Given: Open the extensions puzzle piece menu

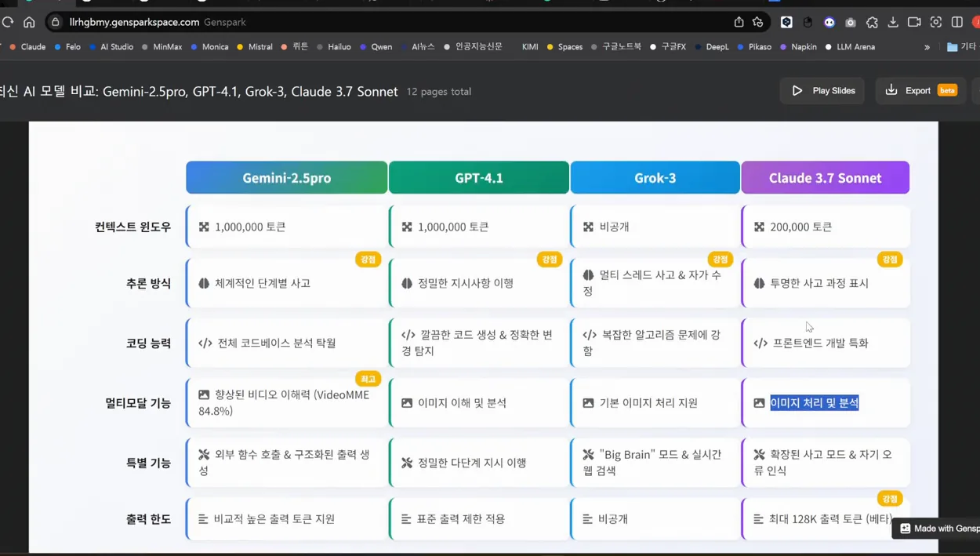Looking at the screenshot, I should coord(872,22).
